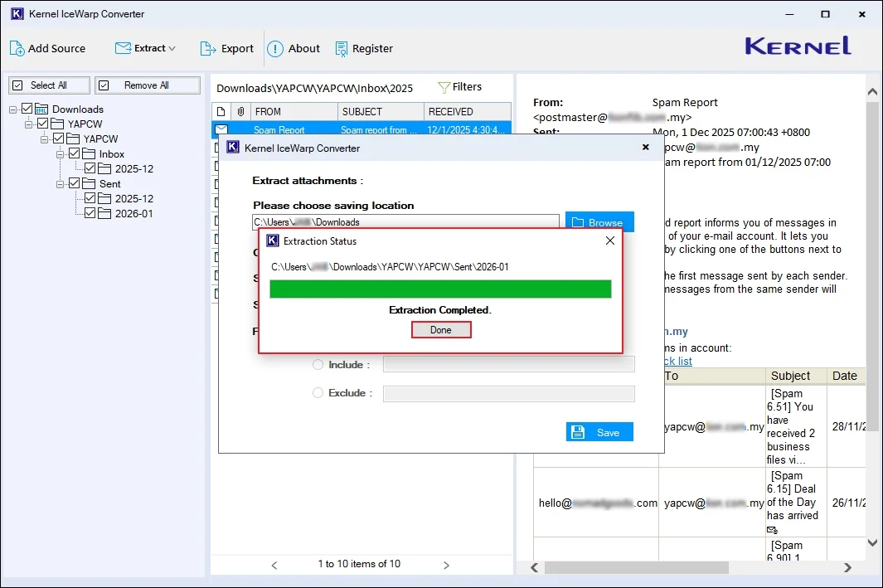Screen dimensions: 883x588
Task: Click the paperclip attachment column header icon
Action: (x=239, y=110)
